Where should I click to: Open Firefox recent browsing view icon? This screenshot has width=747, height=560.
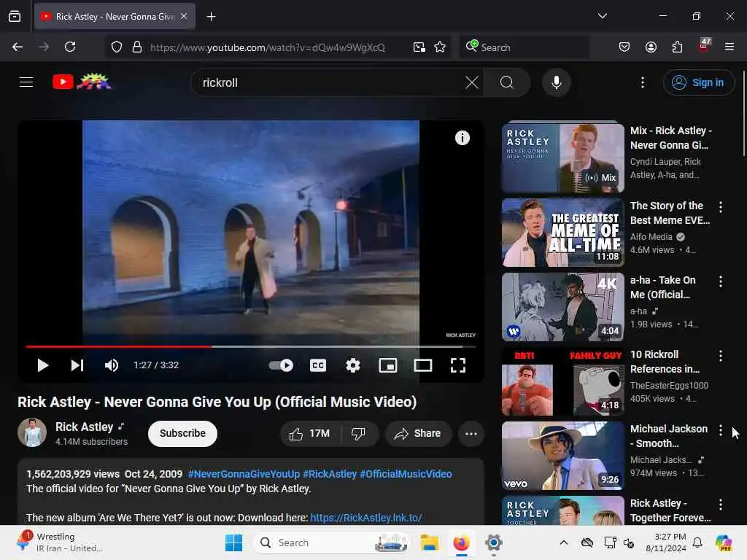tap(15, 17)
